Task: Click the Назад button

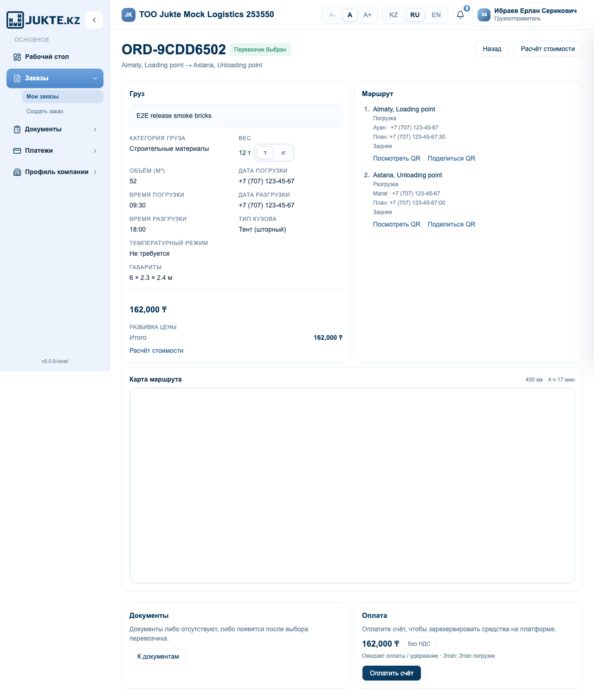Action: pos(492,49)
